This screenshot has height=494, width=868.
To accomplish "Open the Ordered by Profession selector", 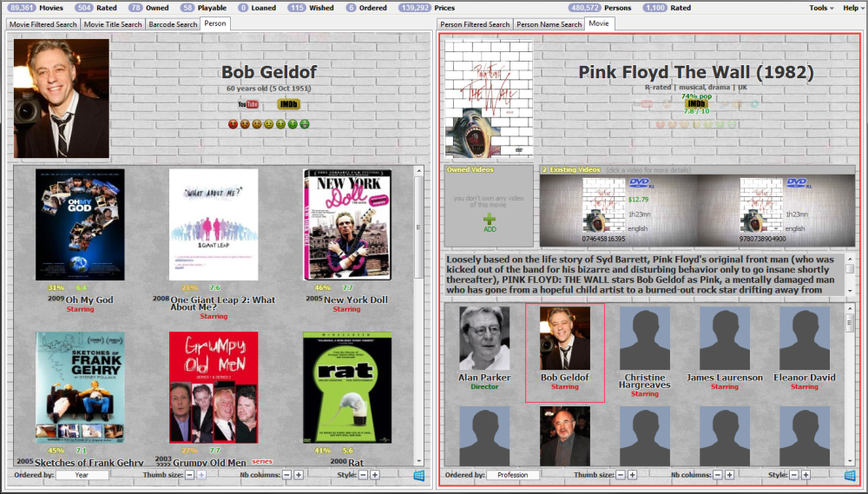I will tap(513, 475).
